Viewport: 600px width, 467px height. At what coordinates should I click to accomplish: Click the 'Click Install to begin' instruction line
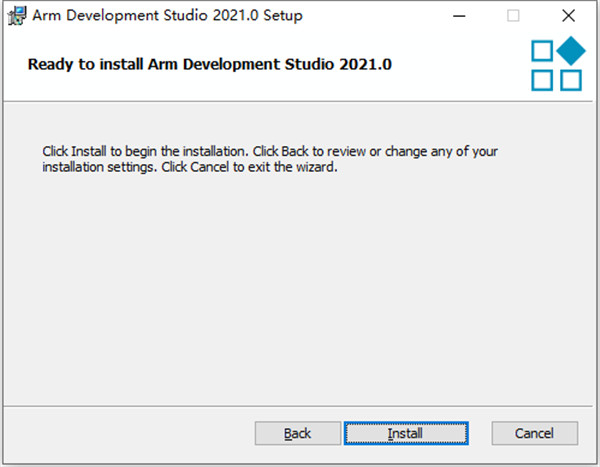[x=270, y=152]
